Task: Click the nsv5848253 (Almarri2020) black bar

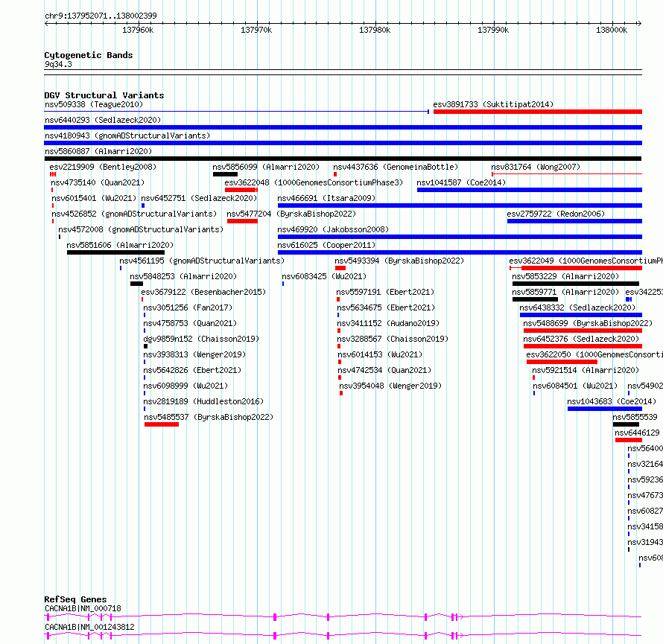Action: 136,284
